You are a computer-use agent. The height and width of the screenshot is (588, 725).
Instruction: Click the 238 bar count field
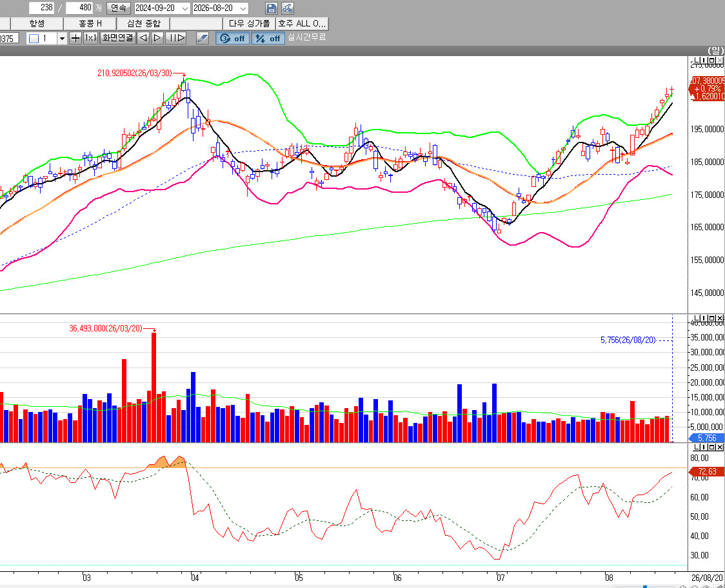(x=41, y=8)
